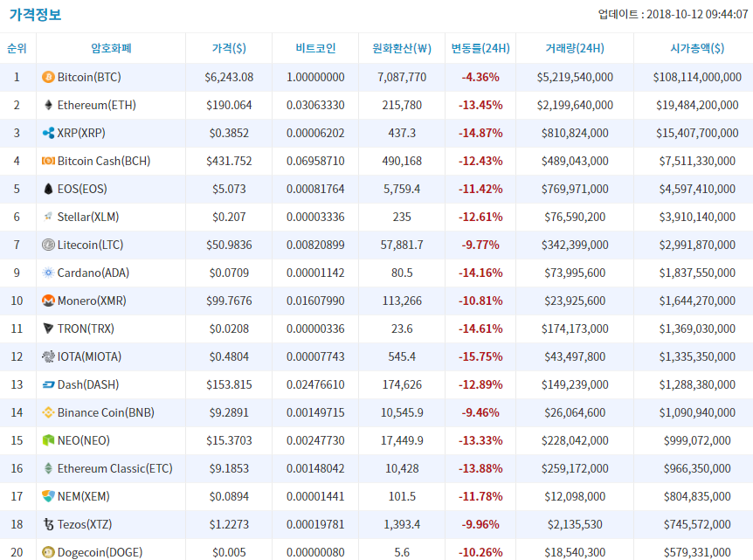The height and width of the screenshot is (560, 753).
Task: Click the EOS logo icon
Action: 48,189
